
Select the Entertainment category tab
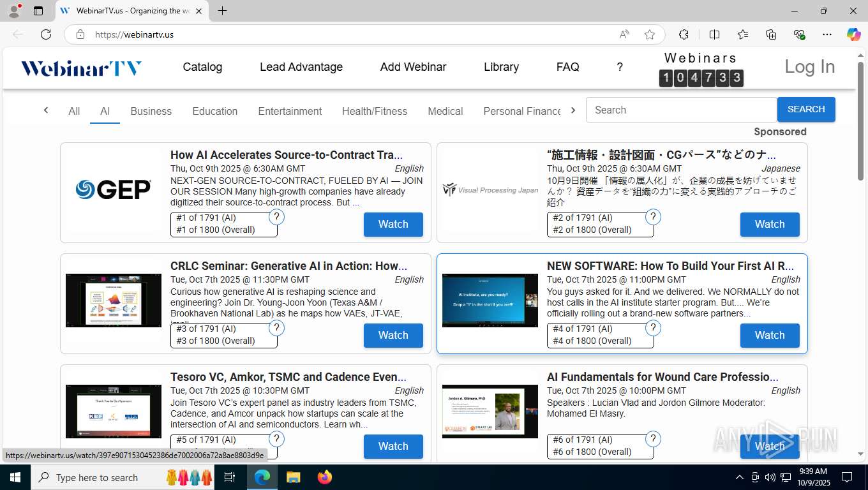[x=290, y=111]
